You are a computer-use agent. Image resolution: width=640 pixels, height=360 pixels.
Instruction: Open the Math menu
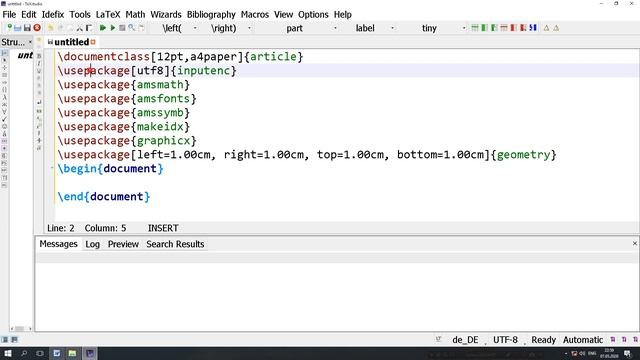(135, 14)
